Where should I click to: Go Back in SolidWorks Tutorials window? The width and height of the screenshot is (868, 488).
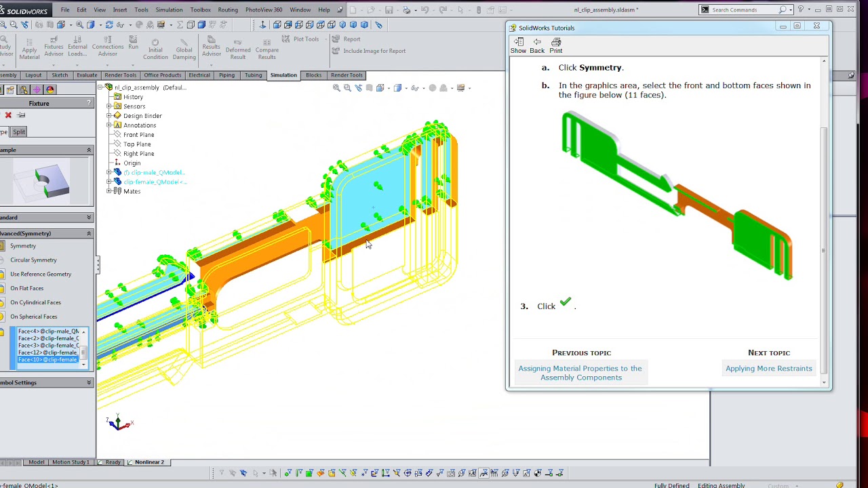click(x=537, y=45)
